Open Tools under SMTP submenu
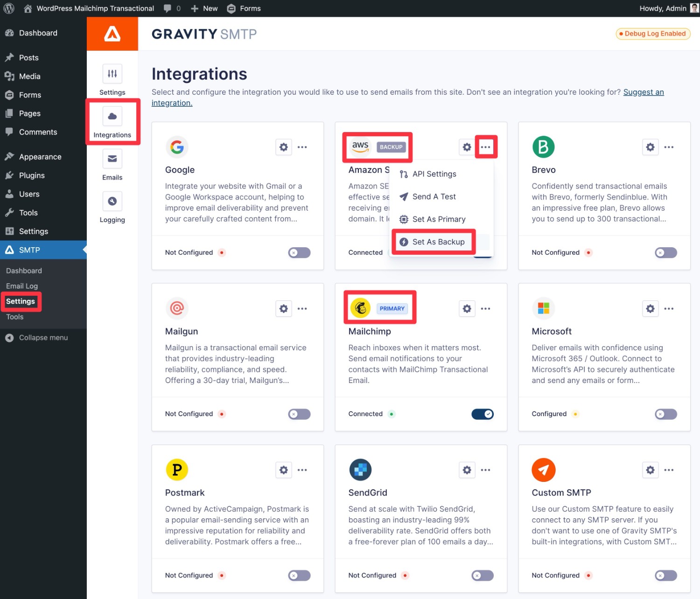The width and height of the screenshot is (700, 599). click(14, 317)
